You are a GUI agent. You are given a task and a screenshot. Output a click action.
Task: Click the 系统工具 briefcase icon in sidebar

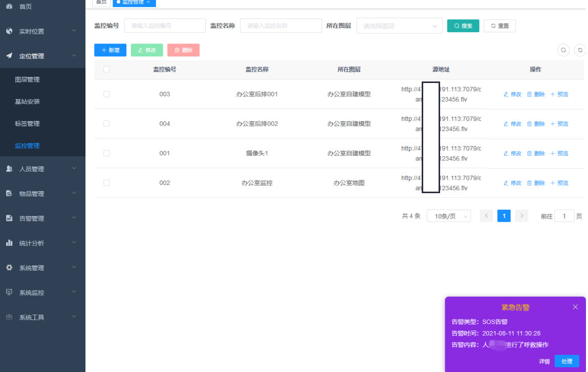click(x=9, y=318)
